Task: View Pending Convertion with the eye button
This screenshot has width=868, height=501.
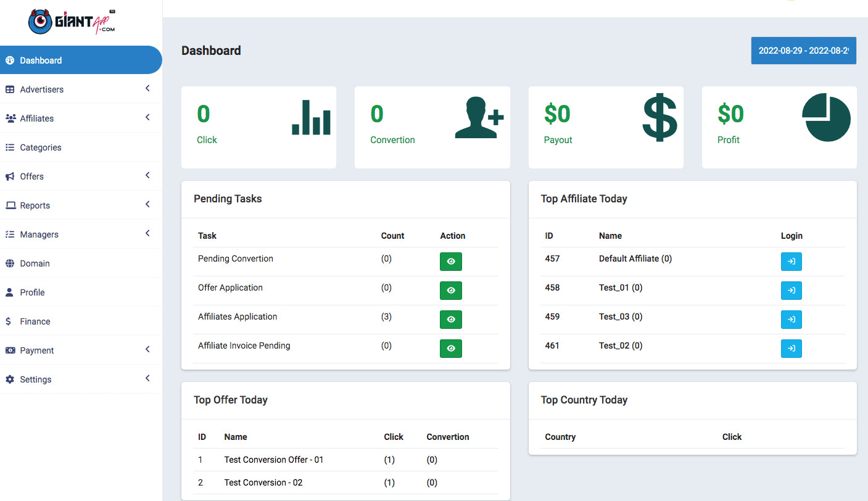Action: (x=450, y=262)
